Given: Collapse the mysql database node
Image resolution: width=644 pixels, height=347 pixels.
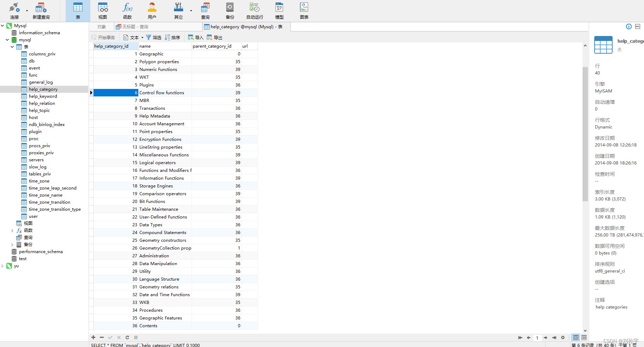Looking at the screenshot, I should point(7,40).
